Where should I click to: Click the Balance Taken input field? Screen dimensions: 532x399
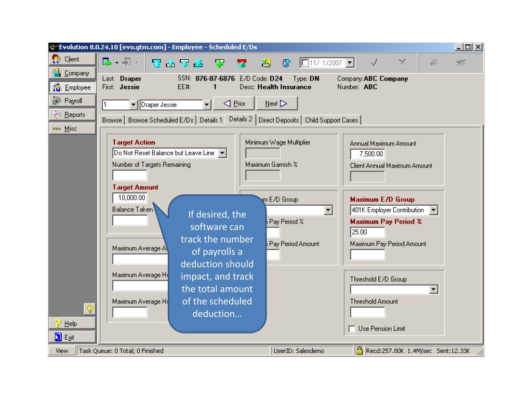pos(129,220)
